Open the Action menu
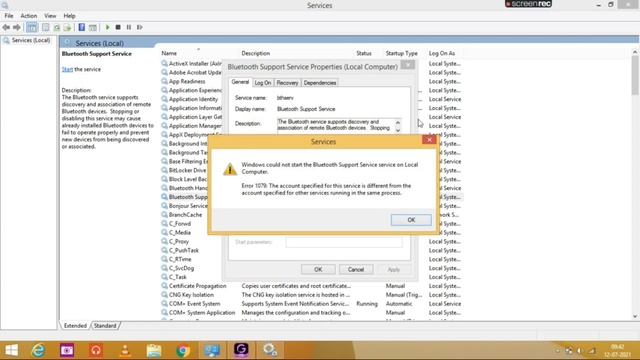The image size is (640, 360). [29, 16]
